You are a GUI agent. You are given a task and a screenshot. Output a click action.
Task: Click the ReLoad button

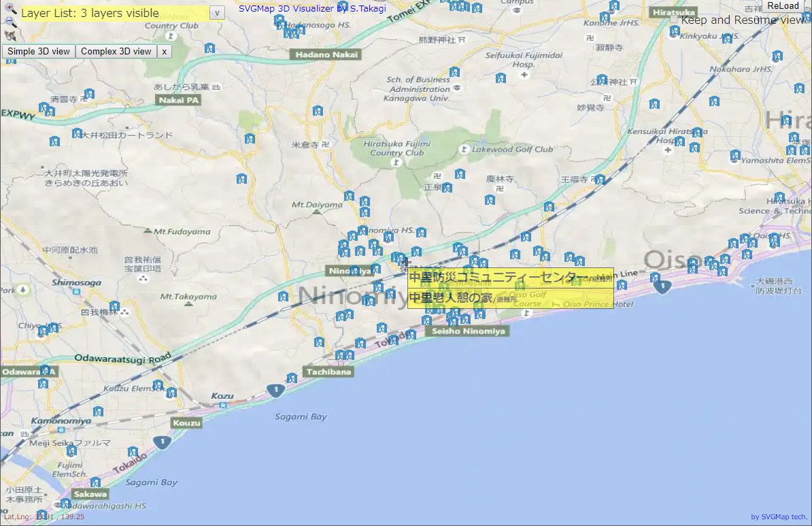coord(783,5)
